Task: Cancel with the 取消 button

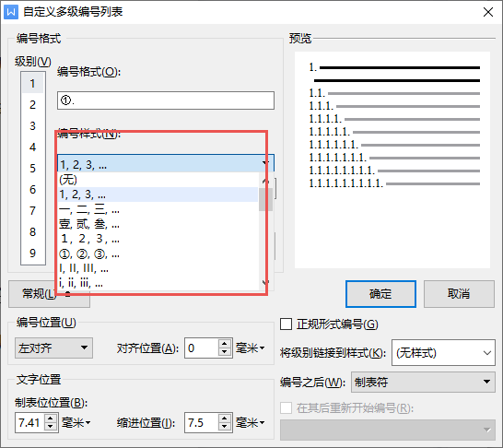Action: tap(459, 294)
